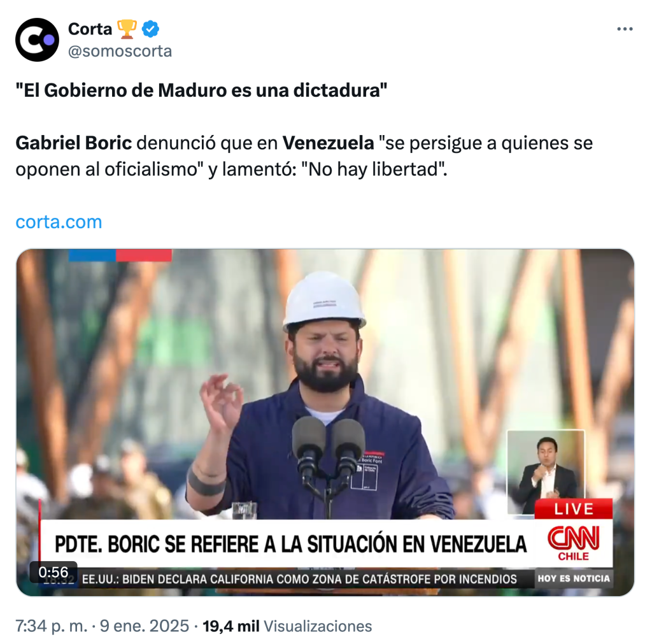
Task: Click the blue-red flag stripe in video
Action: click(120, 255)
